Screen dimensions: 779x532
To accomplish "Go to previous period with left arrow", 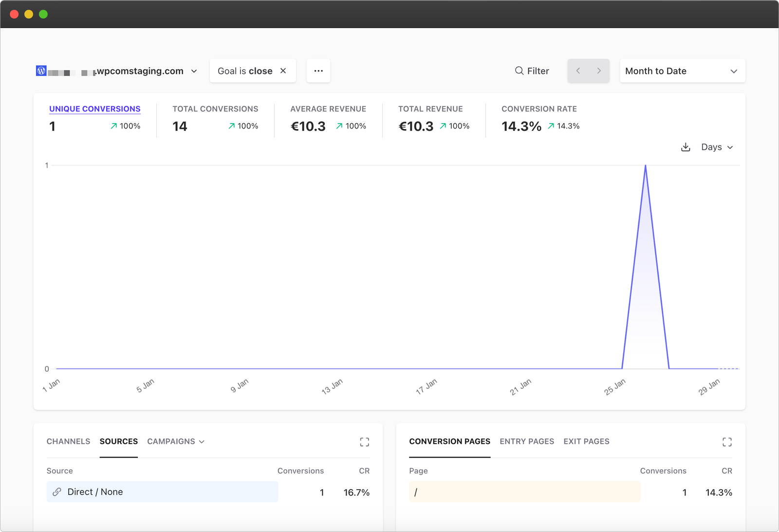I will coord(578,71).
